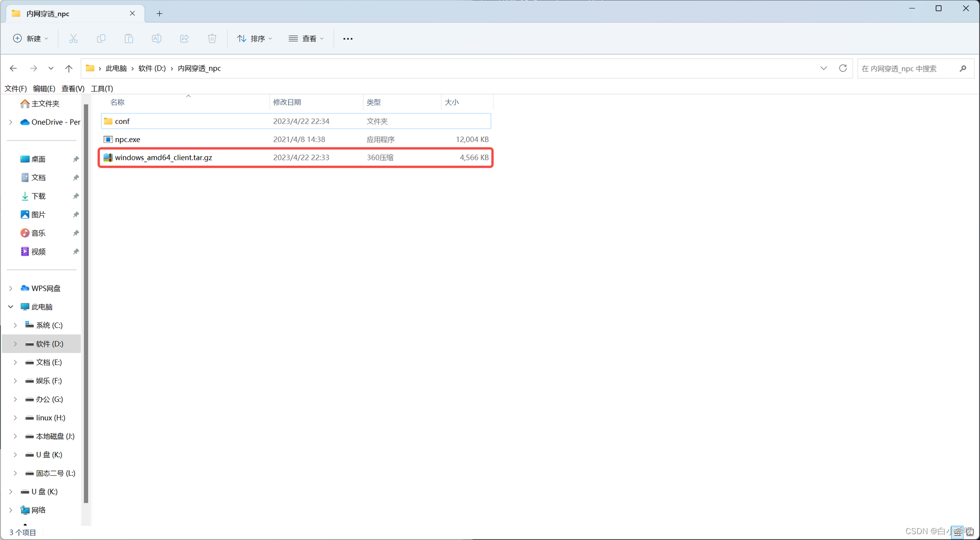The image size is (980, 540).
Task: Open Videos (视频) quick access
Action: 33,251
